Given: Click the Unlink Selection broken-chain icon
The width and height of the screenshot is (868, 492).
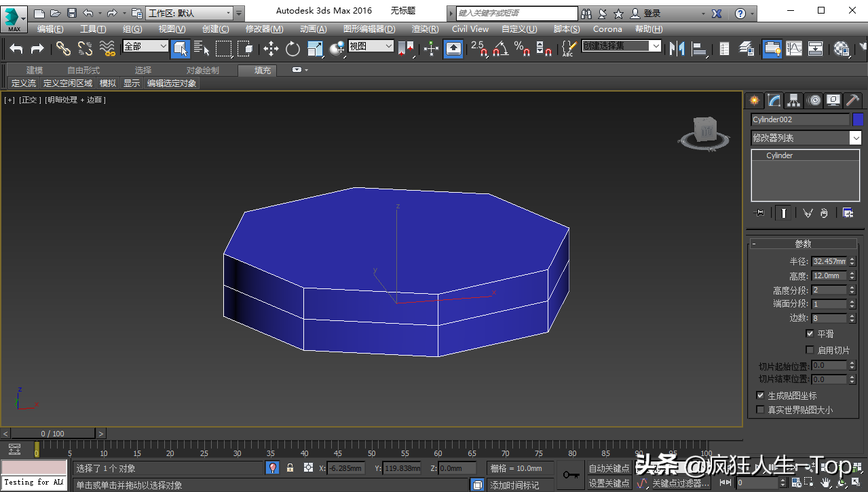Looking at the screenshot, I should point(85,48).
